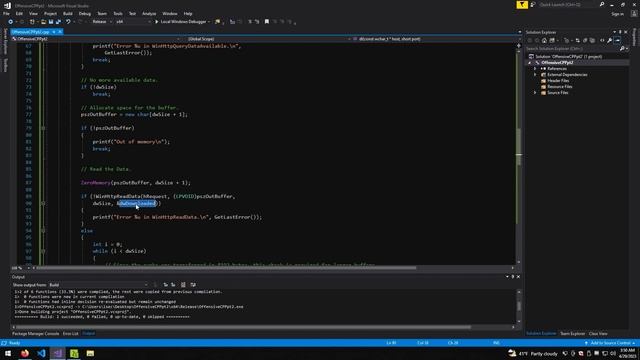Screen dimensions: 640x360
Task: Open the Project menu
Action: (x=50, y=13)
